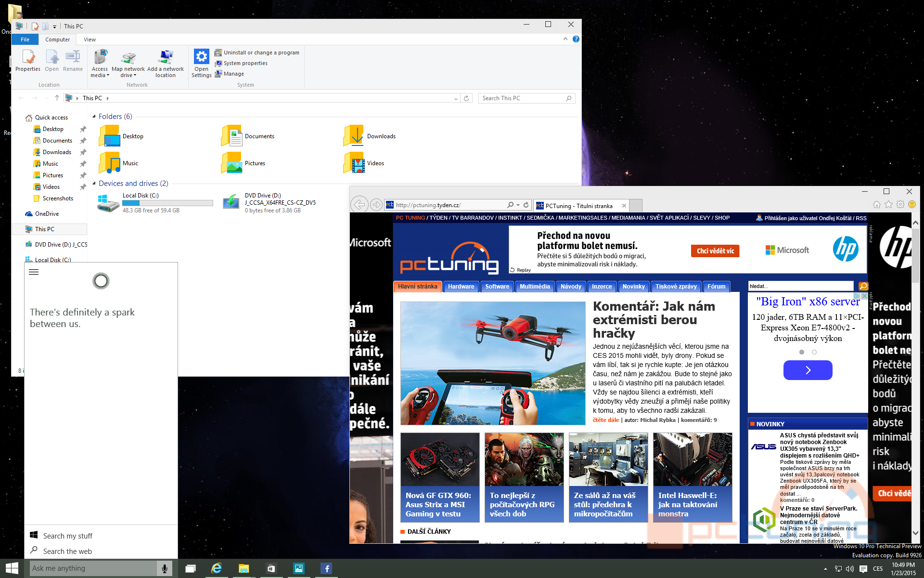Click Add a network location icon
The height and width of the screenshot is (578, 924).
[166, 64]
